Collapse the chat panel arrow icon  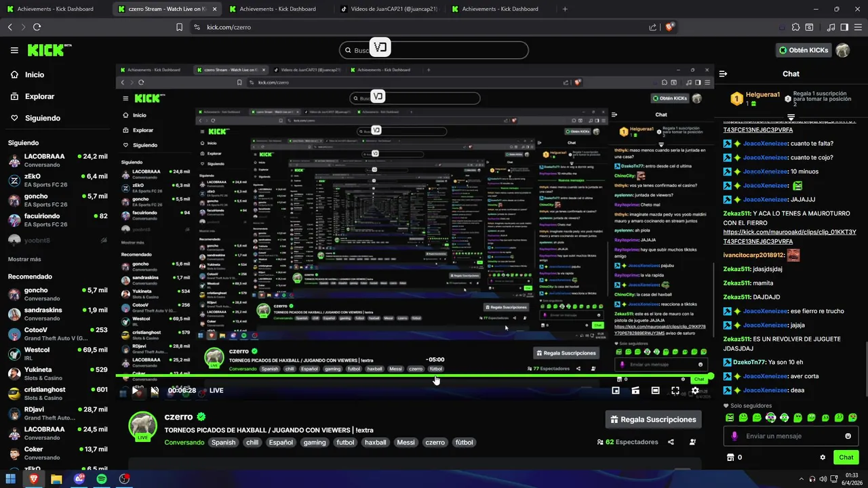723,74
